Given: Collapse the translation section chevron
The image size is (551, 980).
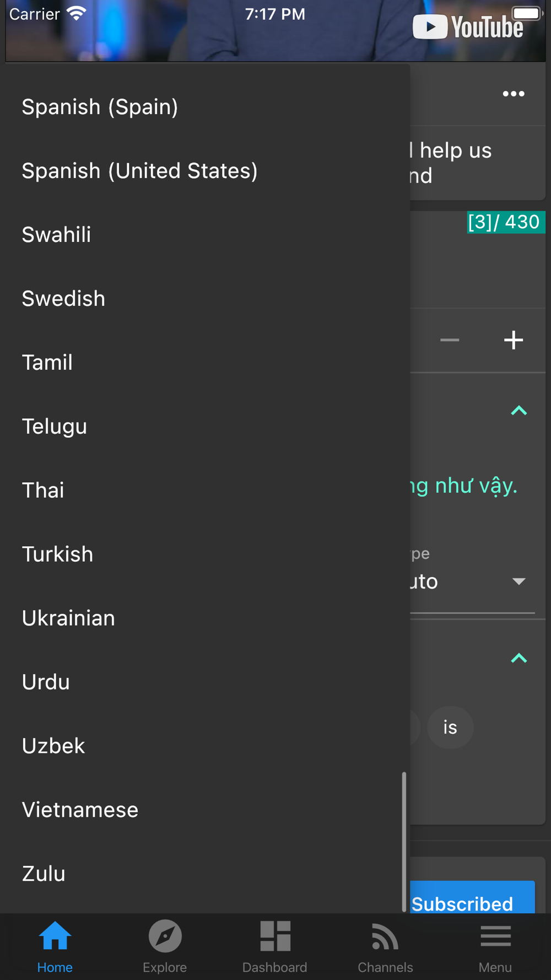Looking at the screenshot, I should tap(518, 411).
